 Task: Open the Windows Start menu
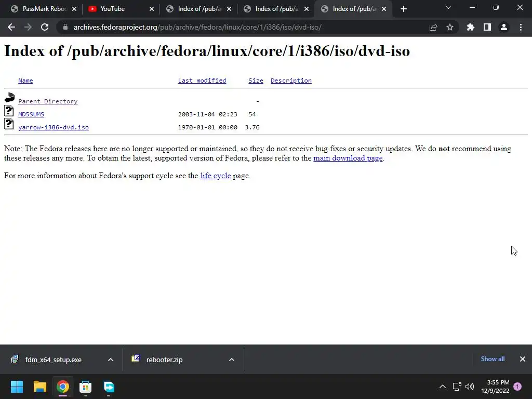17,387
